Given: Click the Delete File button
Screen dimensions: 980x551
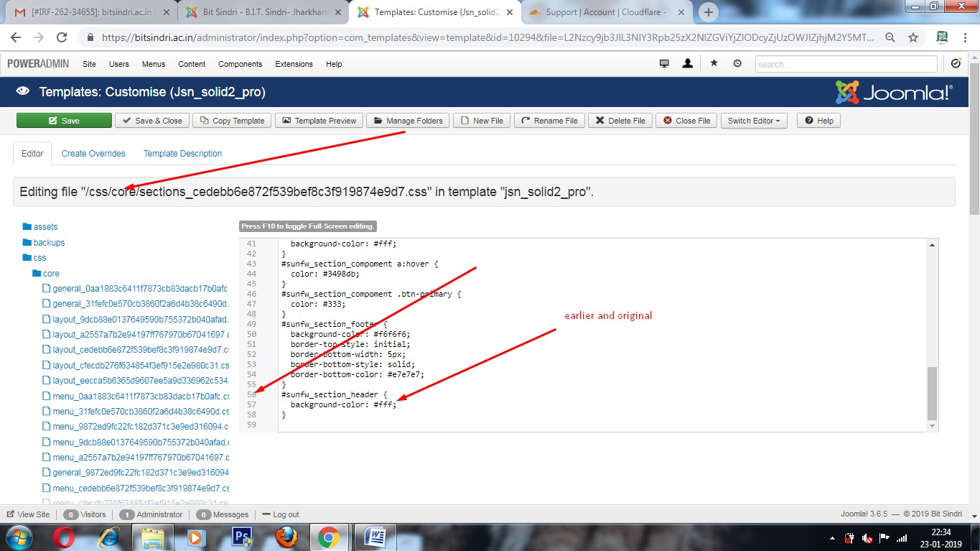Looking at the screenshot, I should (x=620, y=121).
